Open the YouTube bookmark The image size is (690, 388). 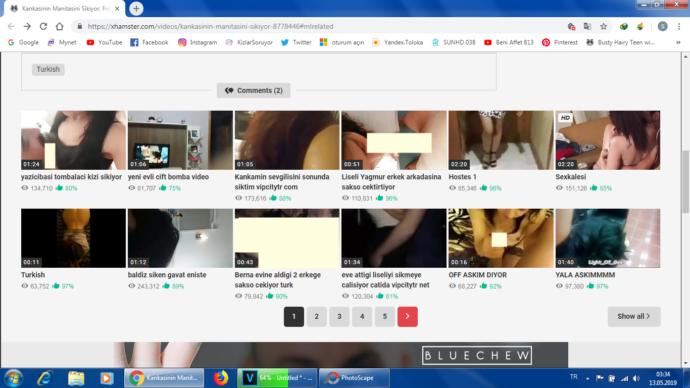point(104,43)
